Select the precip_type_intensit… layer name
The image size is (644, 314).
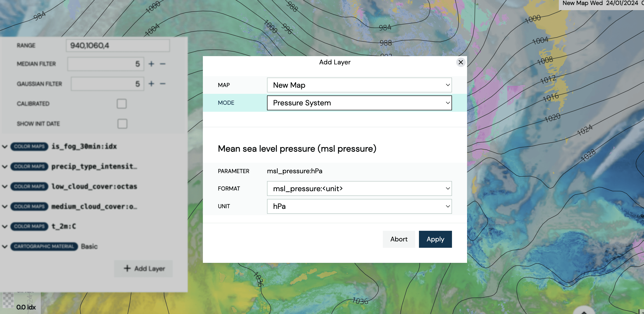coord(94,166)
